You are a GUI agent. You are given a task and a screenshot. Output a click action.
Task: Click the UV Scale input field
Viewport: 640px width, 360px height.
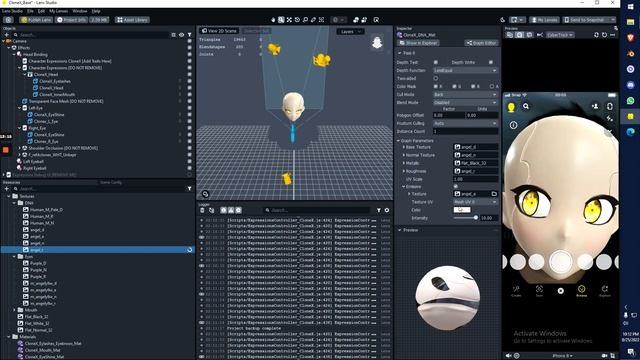pos(476,179)
